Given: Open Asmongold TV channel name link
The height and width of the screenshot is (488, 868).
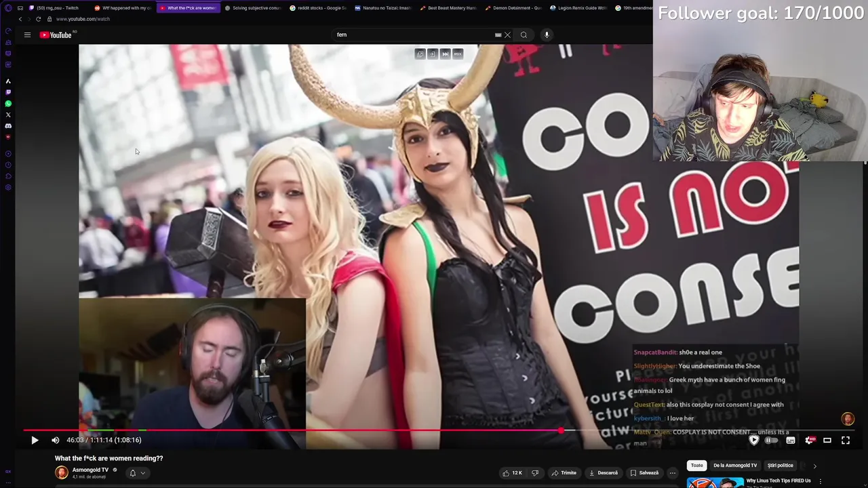Looking at the screenshot, I should pyautogui.click(x=90, y=470).
